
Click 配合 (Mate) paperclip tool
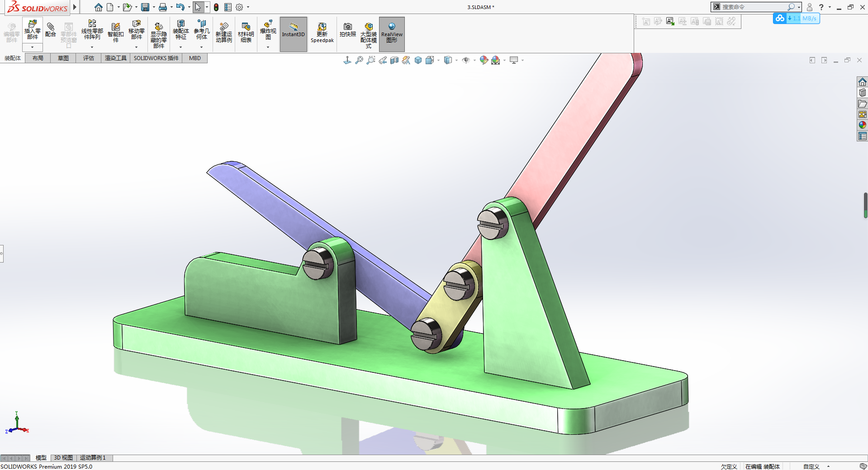coord(51,30)
